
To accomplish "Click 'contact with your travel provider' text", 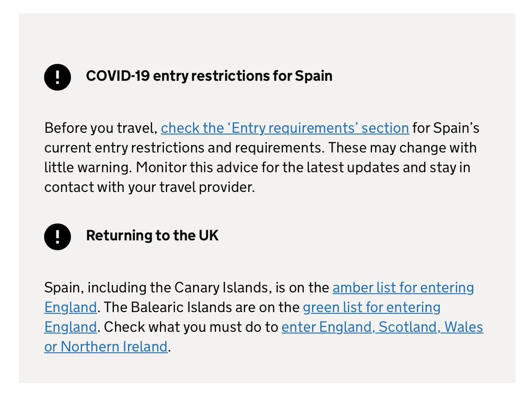I will [149, 187].
